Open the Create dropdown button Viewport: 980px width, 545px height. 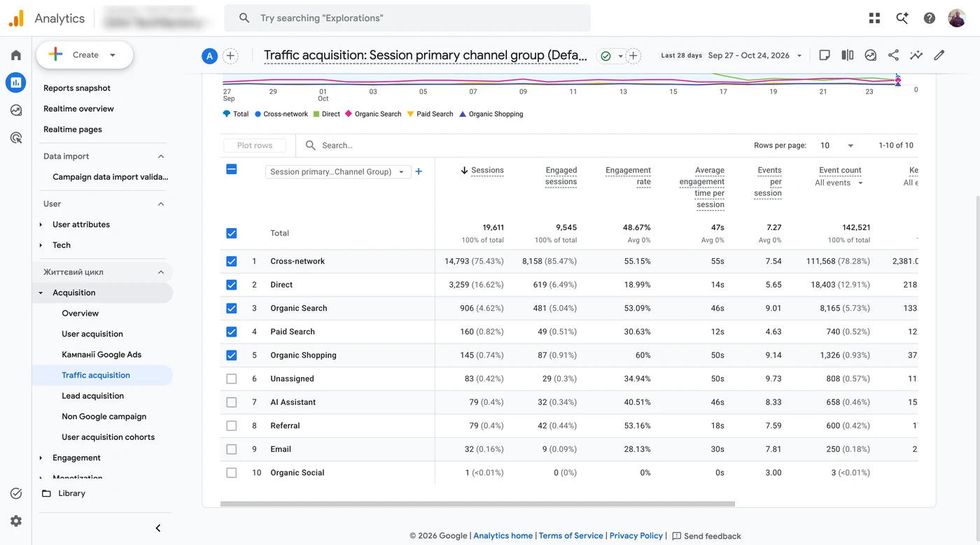(85, 55)
